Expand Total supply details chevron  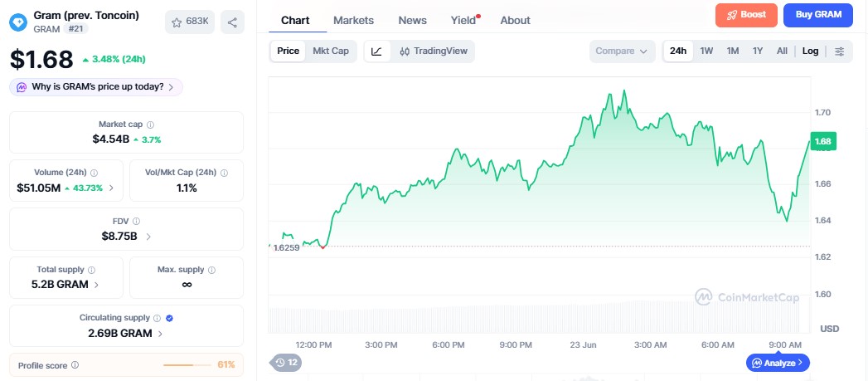[96, 285]
